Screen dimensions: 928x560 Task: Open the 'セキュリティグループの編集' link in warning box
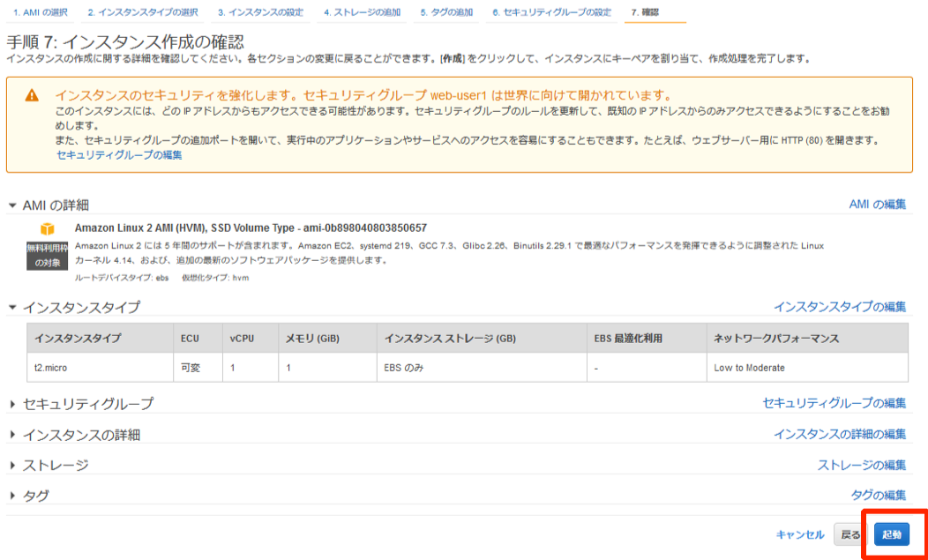(119, 155)
